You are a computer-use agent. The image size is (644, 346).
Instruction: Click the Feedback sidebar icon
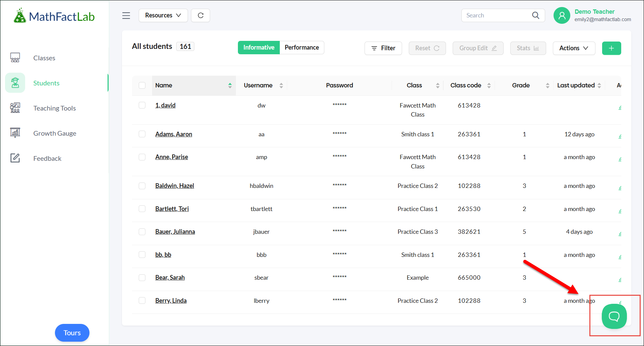click(15, 158)
